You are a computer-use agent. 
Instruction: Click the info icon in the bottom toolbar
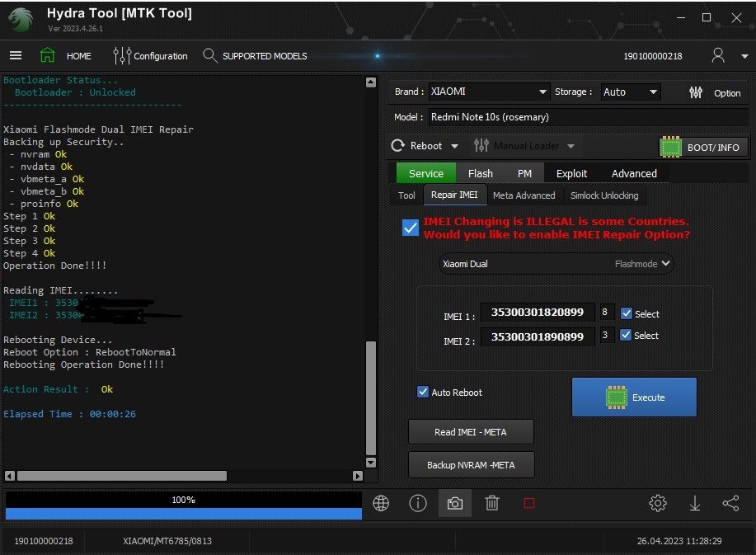point(417,502)
